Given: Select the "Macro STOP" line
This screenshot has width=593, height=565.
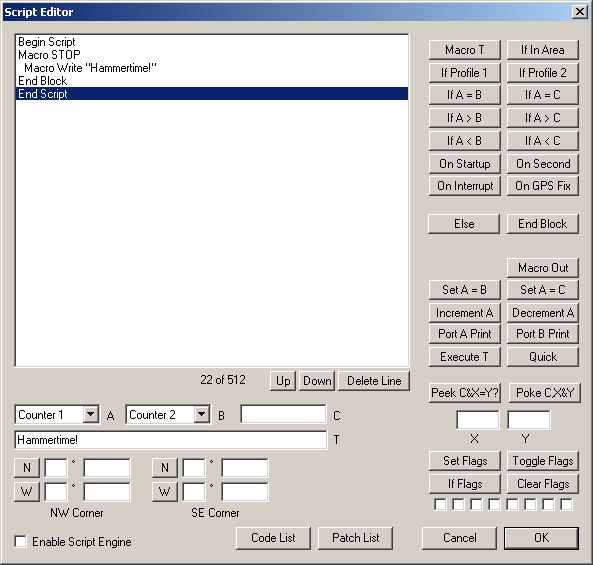Looking at the screenshot, I should pyautogui.click(x=212, y=55).
